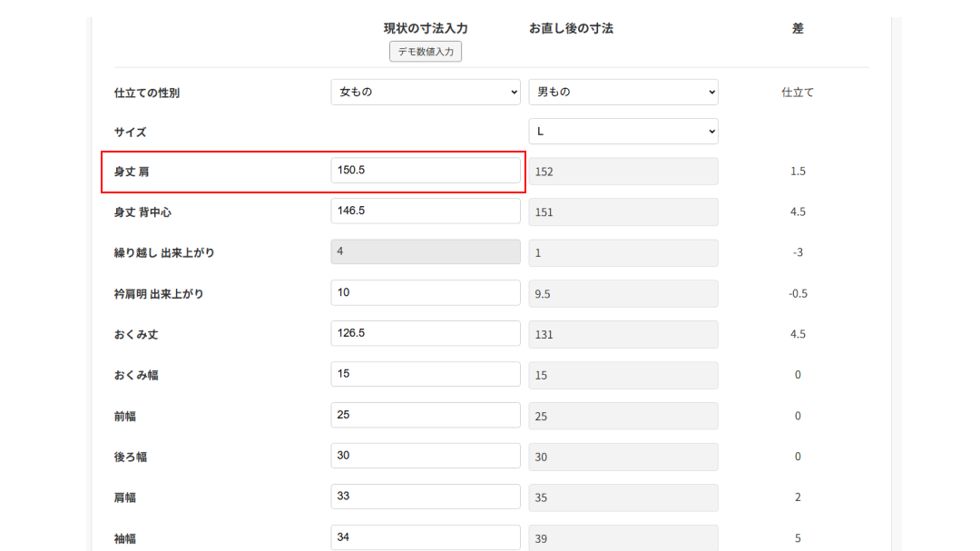Click the 身丈 肩 result field 152
The width and height of the screenshot is (980, 551).
(x=623, y=172)
